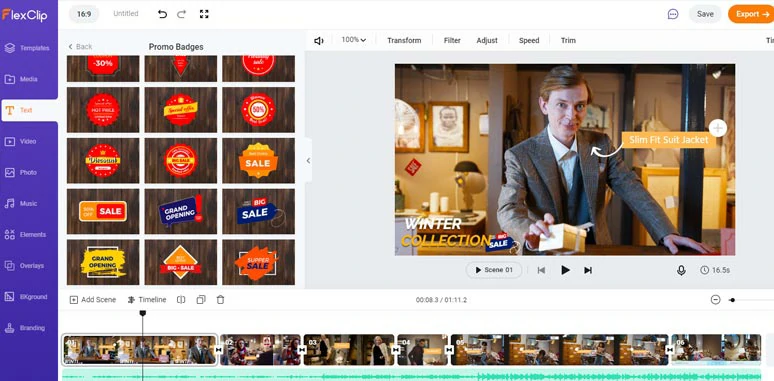
Task: Go back from Promo Badges
Action: click(80, 46)
